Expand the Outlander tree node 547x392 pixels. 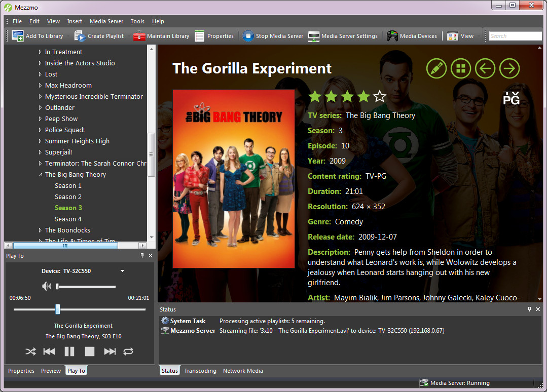(40, 108)
